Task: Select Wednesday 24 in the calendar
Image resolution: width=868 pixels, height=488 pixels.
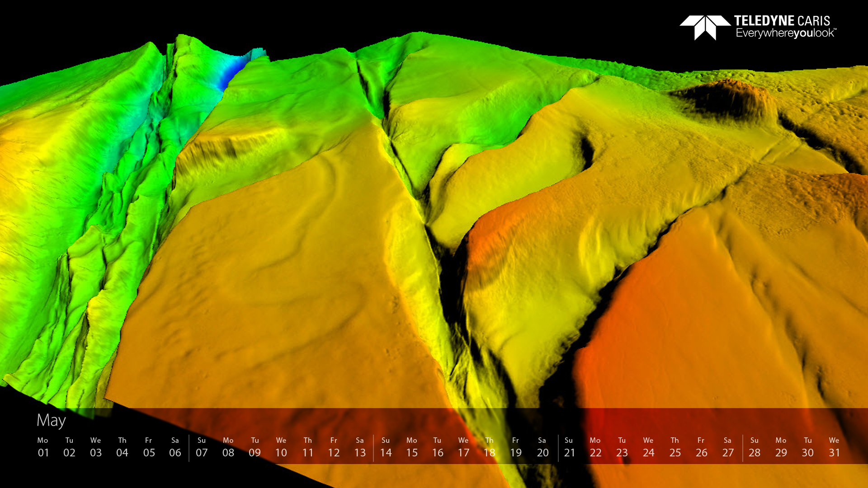Action: (649, 447)
